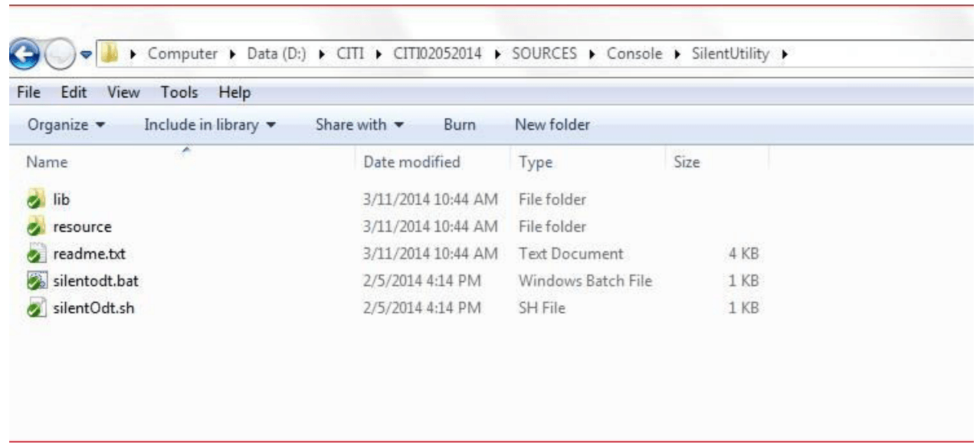This screenshot has height=444, width=980.
Task: Expand the arrow after SOURCES breadcrumb
Action: click(593, 55)
